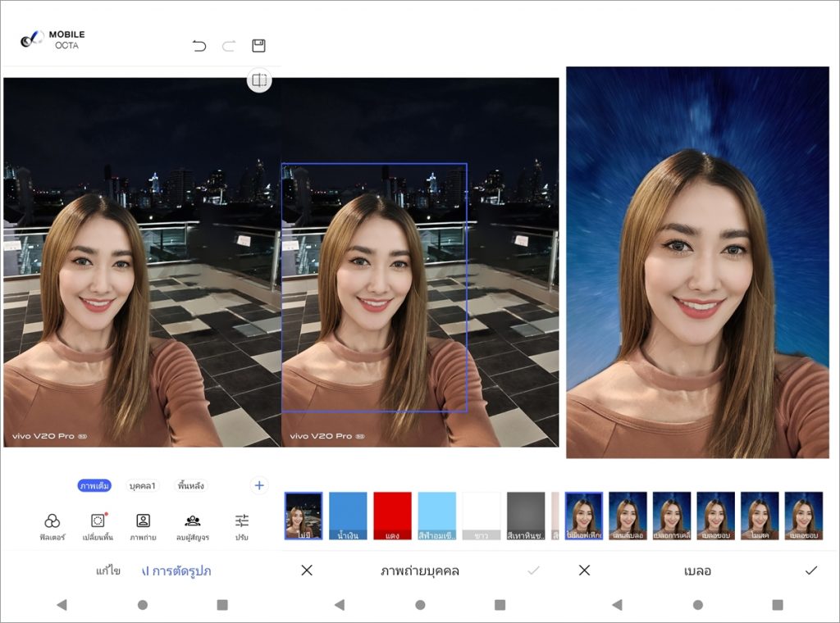840x623 pixels.
Task: Tap the undo arrow icon
Action: pyautogui.click(x=199, y=46)
